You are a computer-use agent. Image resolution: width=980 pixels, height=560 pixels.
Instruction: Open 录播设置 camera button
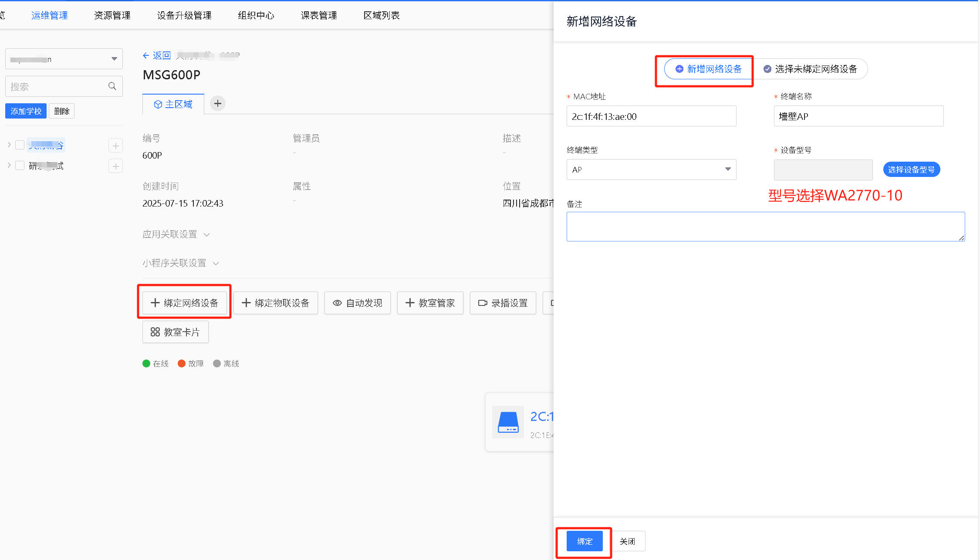[x=503, y=303]
